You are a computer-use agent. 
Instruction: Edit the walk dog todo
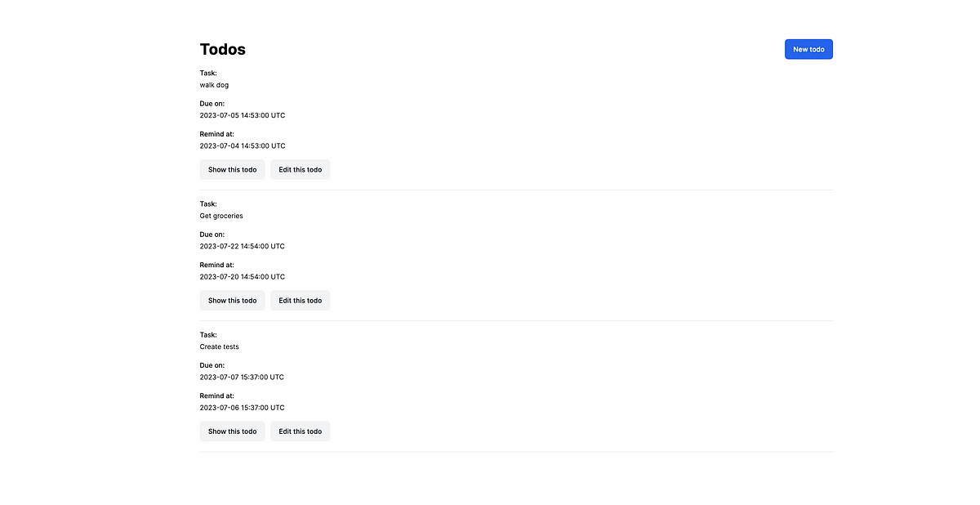(301, 170)
